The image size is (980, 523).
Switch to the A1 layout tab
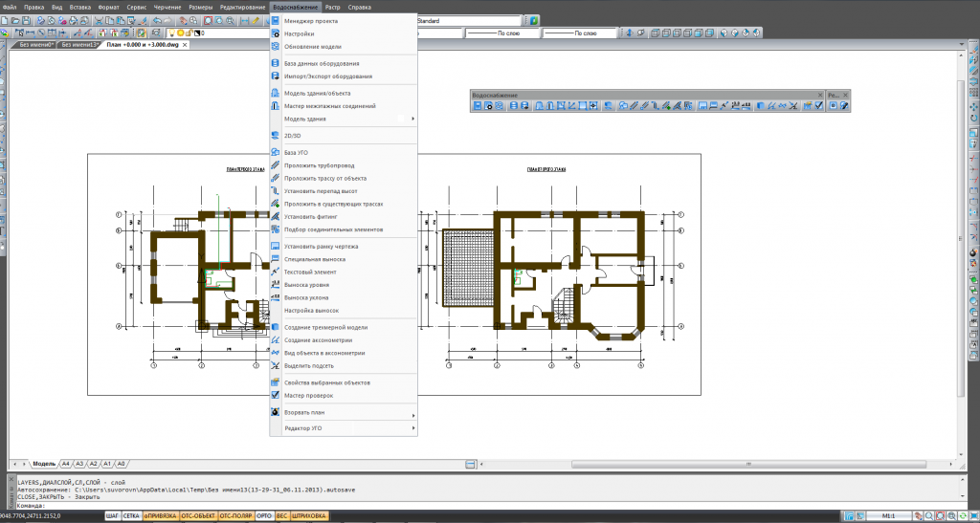(107, 465)
